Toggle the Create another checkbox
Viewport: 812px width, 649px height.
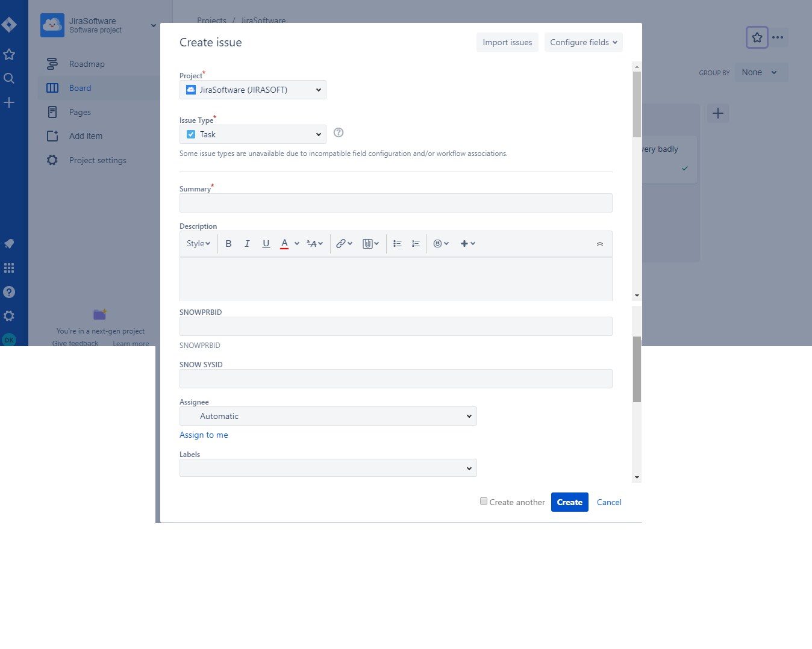(484, 501)
